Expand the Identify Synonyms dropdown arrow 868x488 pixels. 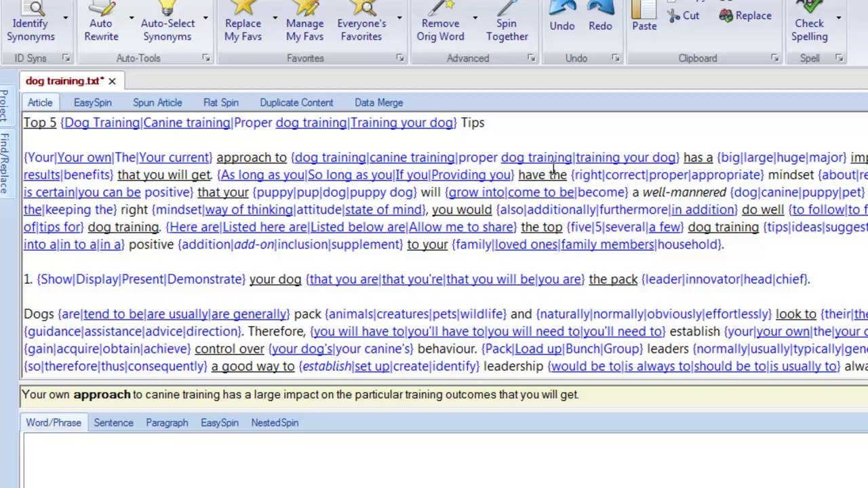pos(66,17)
